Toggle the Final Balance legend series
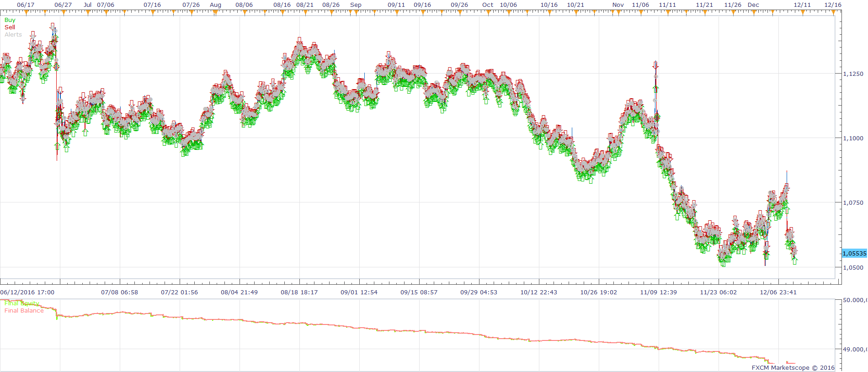The width and height of the screenshot is (868, 372). pyautogui.click(x=24, y=311)
